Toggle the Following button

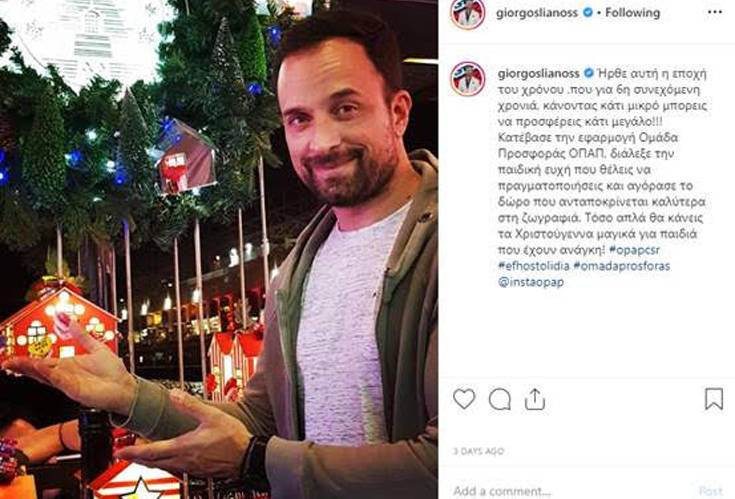(x=632, y=13)
